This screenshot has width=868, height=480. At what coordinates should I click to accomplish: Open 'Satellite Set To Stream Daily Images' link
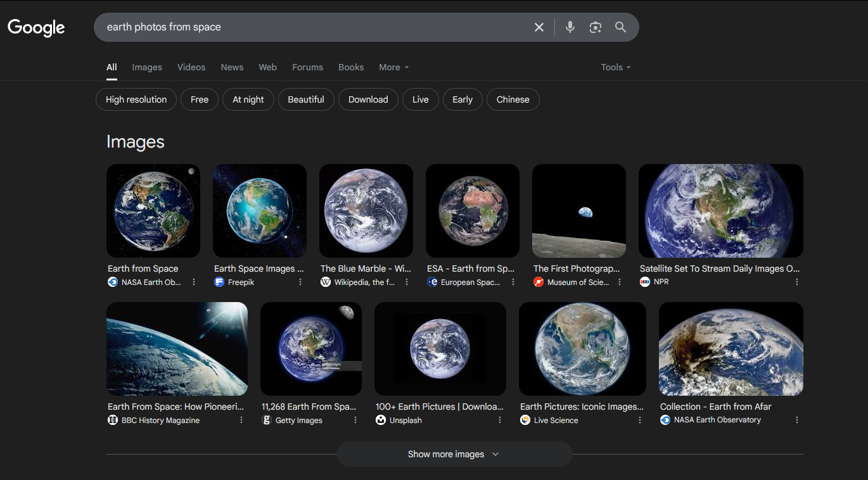coord(720,268)
